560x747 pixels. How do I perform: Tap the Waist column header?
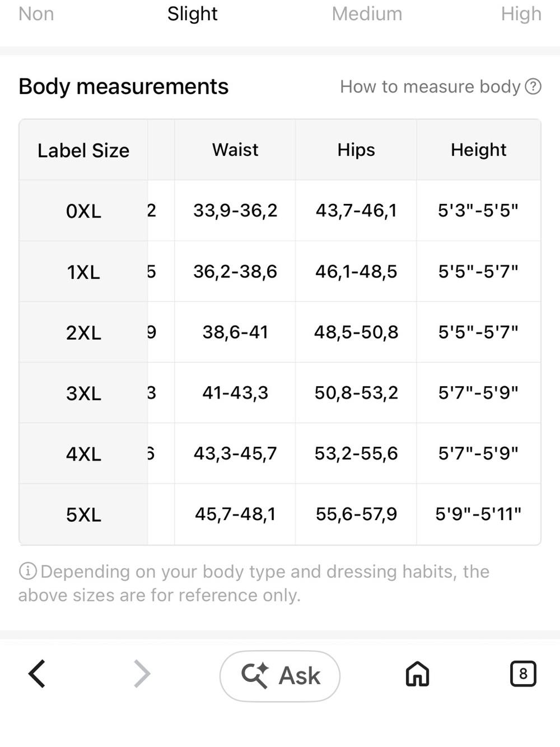[235, 150]
